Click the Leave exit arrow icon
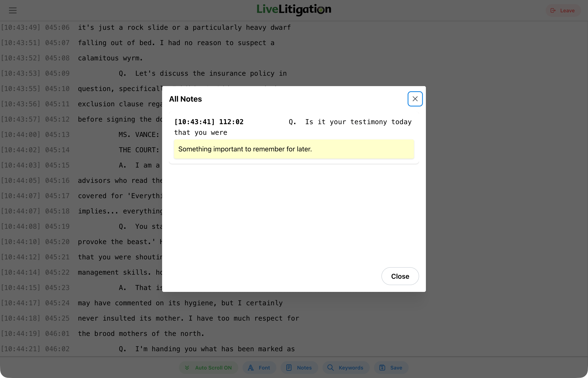This screenshot has width=588, height=378. coord(553,11)
